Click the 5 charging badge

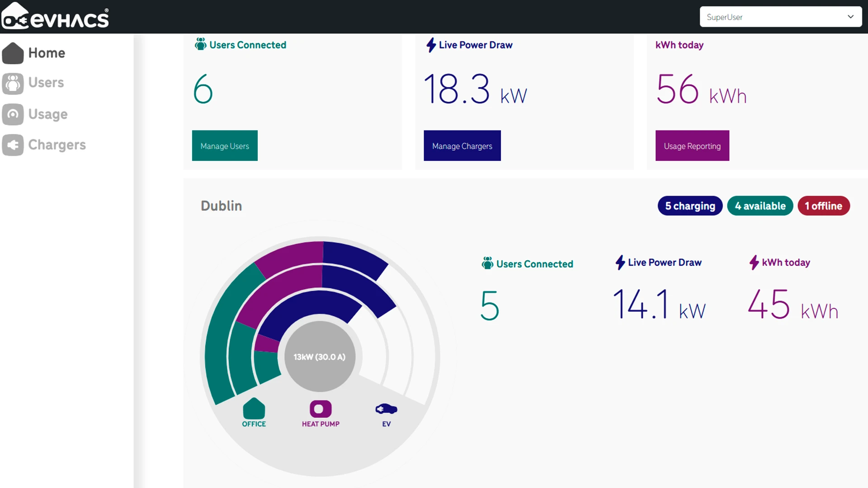690,206
